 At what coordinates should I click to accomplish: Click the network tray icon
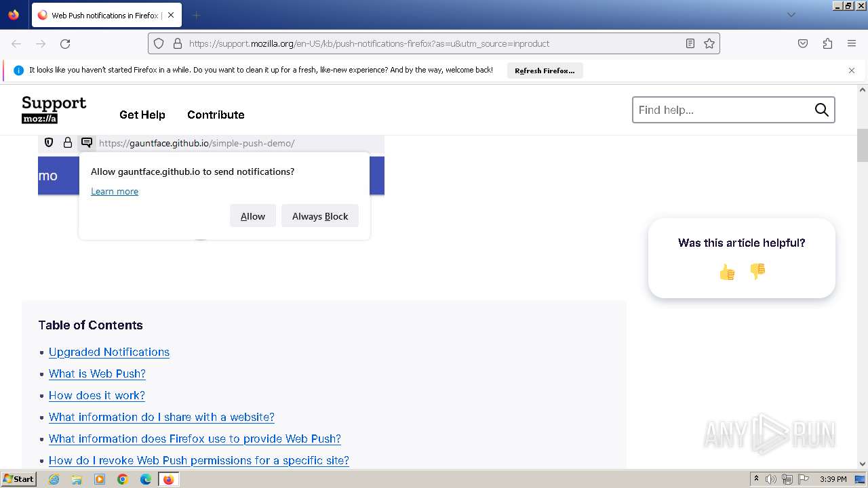[787, 479]
